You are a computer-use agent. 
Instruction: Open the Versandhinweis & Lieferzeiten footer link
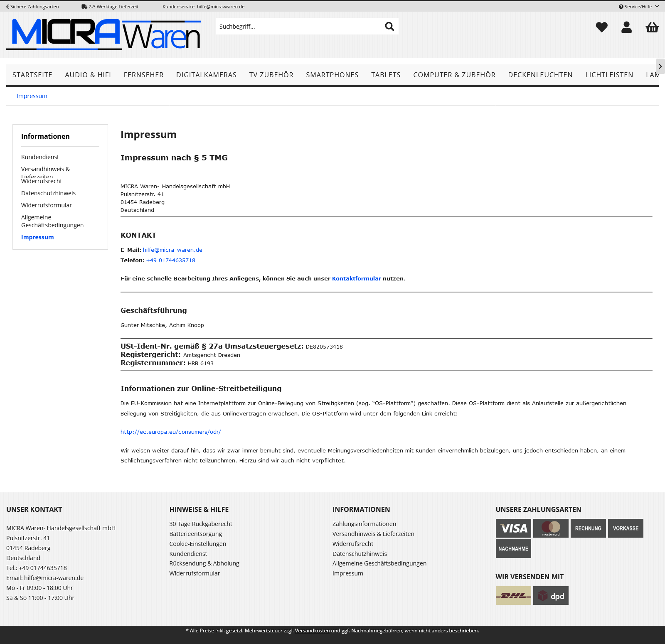click(x=373, y=534)
